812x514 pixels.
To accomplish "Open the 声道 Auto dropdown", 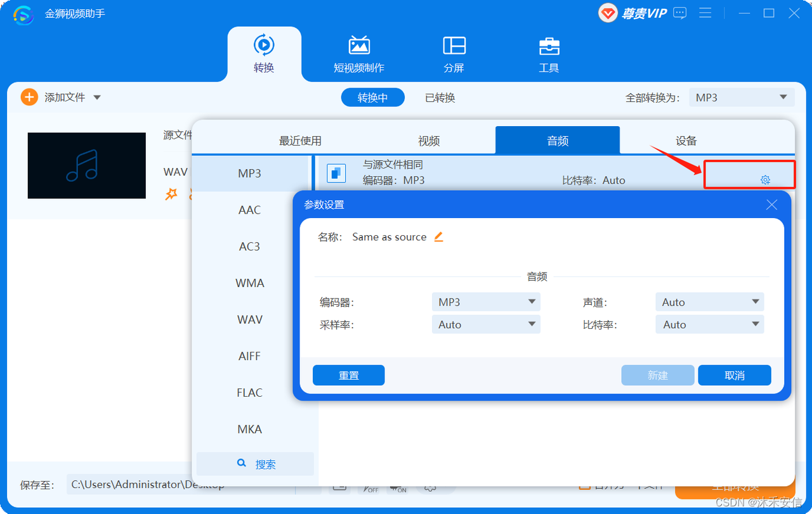I will click(710, 302).
